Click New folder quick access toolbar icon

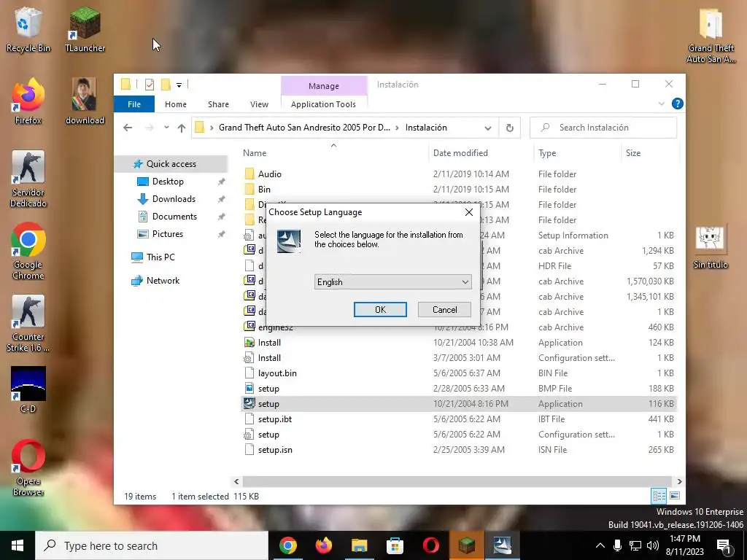pos(166,85)
